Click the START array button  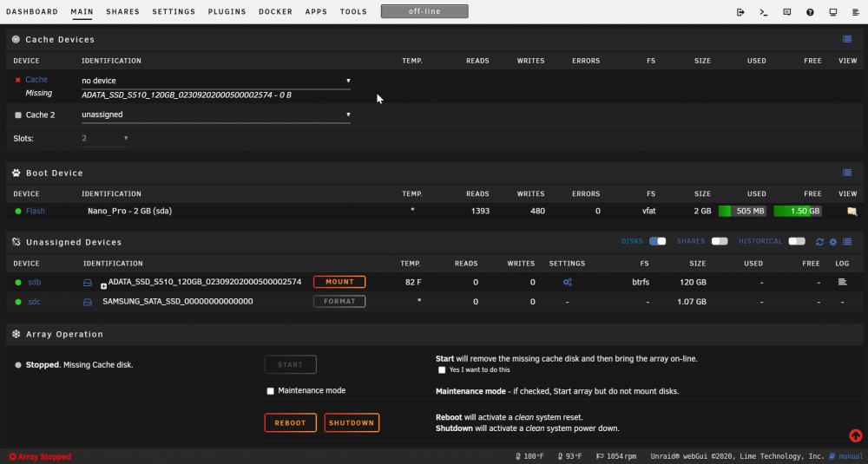pyautogui.click(x=291, y=364)
